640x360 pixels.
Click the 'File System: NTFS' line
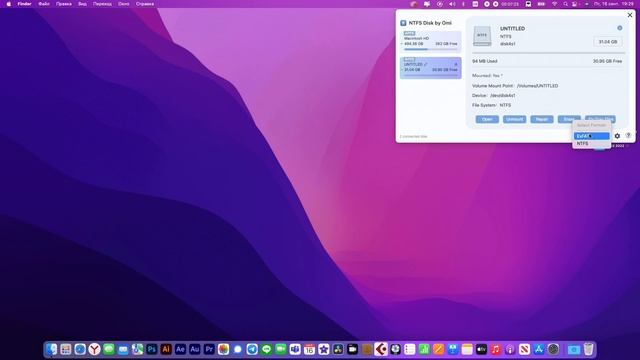491,105
